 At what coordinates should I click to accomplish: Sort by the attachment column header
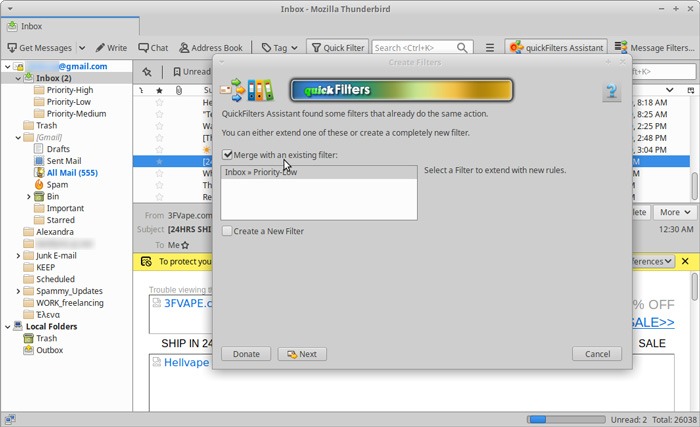[x=179, y=91]
